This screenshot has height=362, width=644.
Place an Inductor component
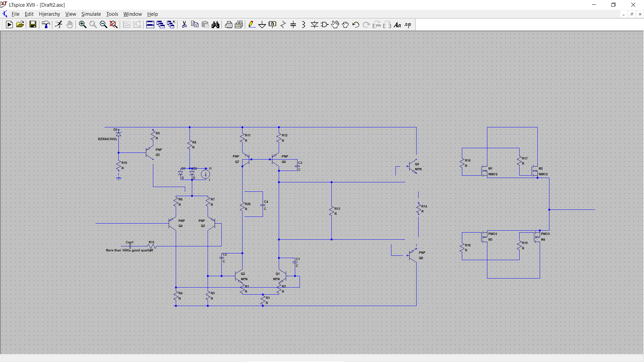[304, 24]
